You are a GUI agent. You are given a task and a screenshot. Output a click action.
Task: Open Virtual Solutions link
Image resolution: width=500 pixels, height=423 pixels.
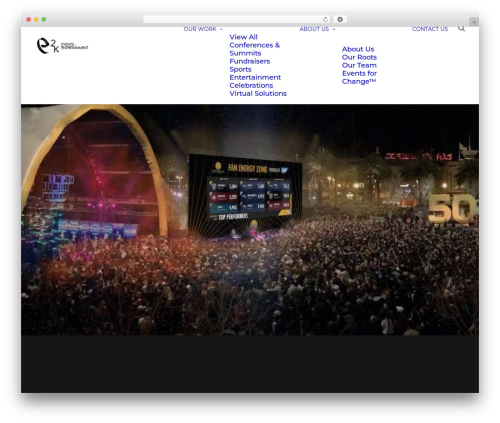click(258, 93)
